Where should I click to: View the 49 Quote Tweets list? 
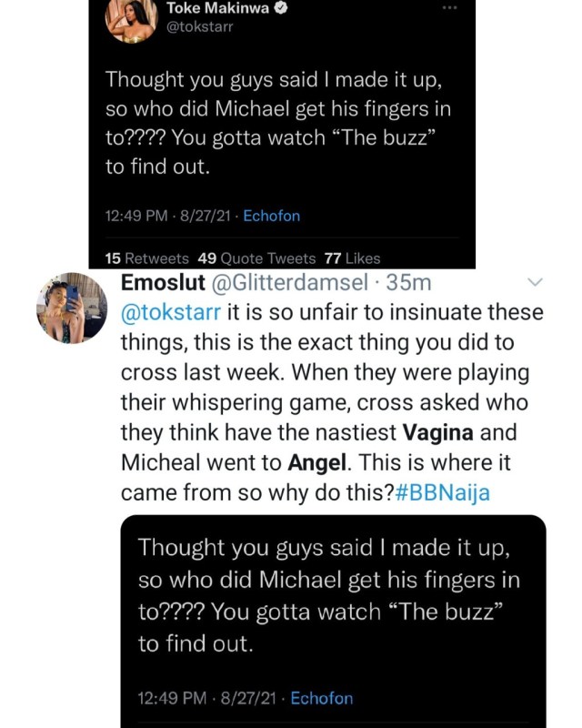256,258
